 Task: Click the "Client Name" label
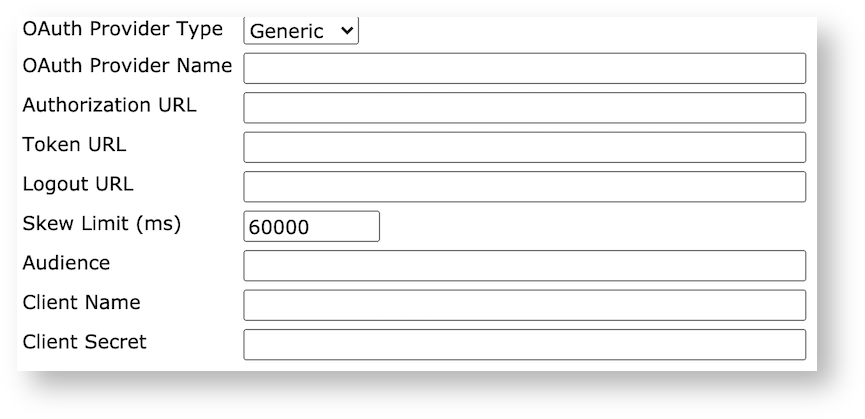(x=81, y=302)
